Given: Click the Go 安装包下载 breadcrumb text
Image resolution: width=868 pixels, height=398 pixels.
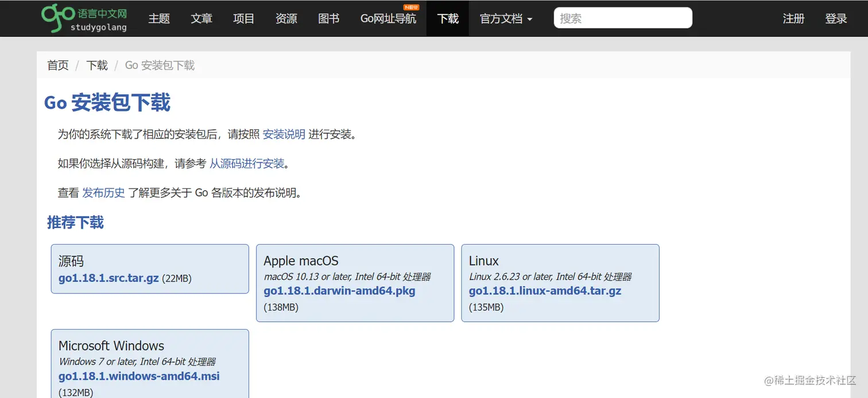Looking at the screenshot, I should click(x=160, y=65).
